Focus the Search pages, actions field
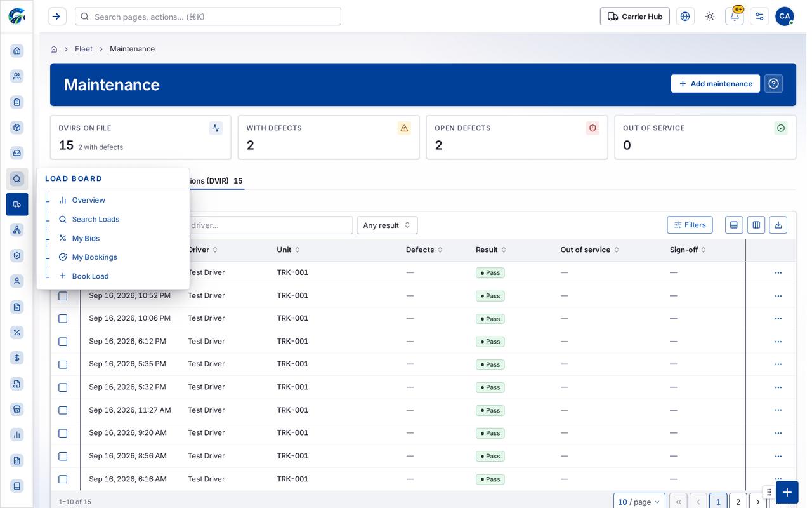This screenshot has height=508, width=812. pos(208,17)
